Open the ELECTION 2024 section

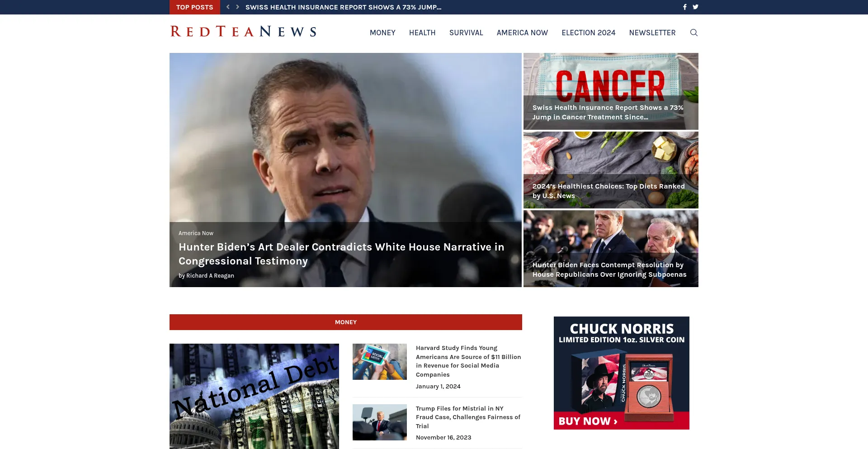(588, 33)
